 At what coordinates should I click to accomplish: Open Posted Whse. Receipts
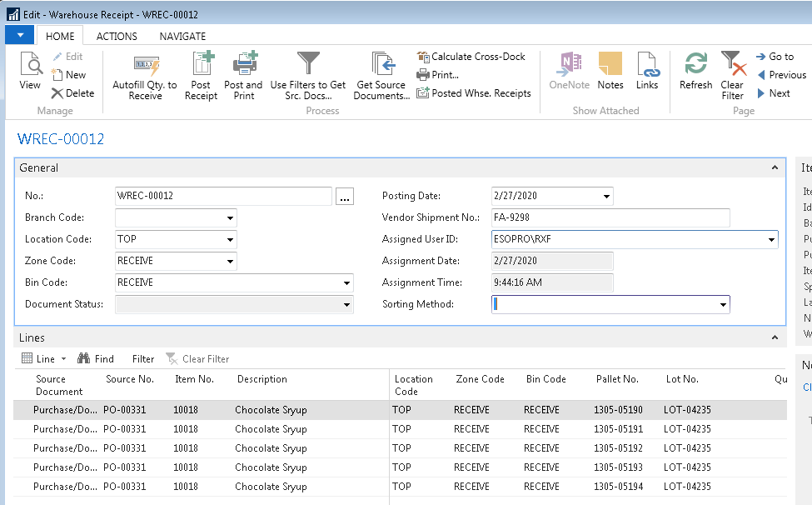pyautogui.click(x=474, y=93)
